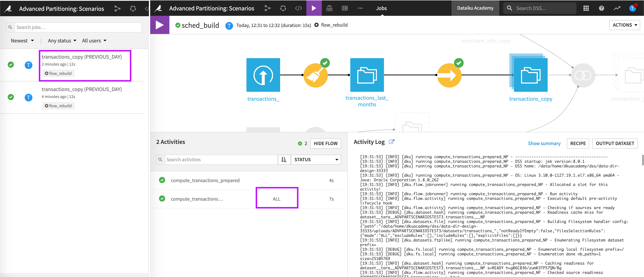The height and width of the screenshot is (277, 644).
Task: Open Activity Log in new window icon
Action: coord(391,142)
